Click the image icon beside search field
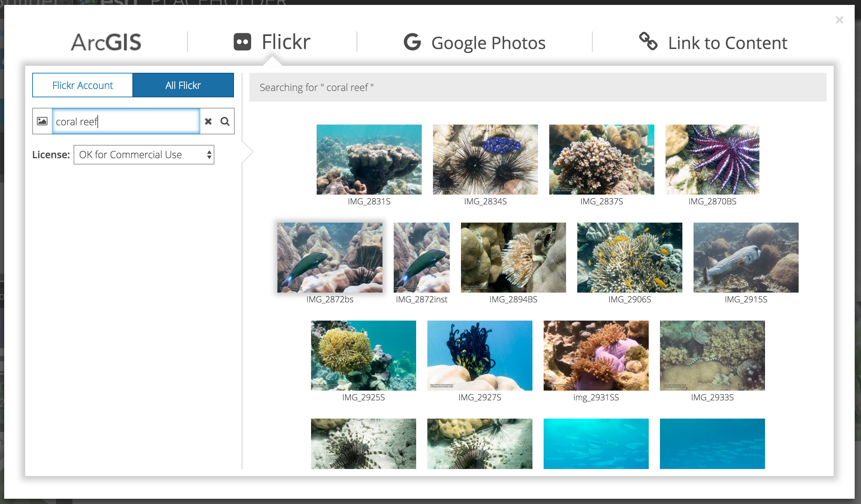 (42, 121)
